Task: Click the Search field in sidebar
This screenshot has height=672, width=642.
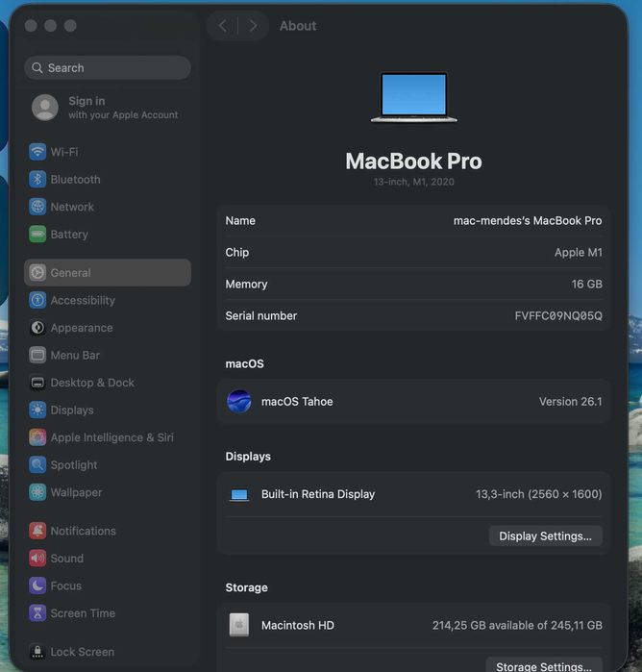Action: [108, 67]
